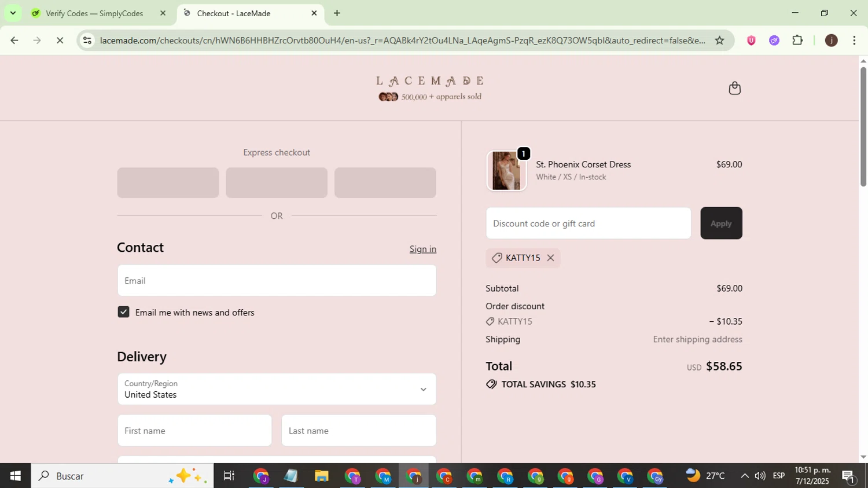Click the St. Phoenix Corset Dress title
The width and height of the screenshot is (868, 488).
pos(583,164)
